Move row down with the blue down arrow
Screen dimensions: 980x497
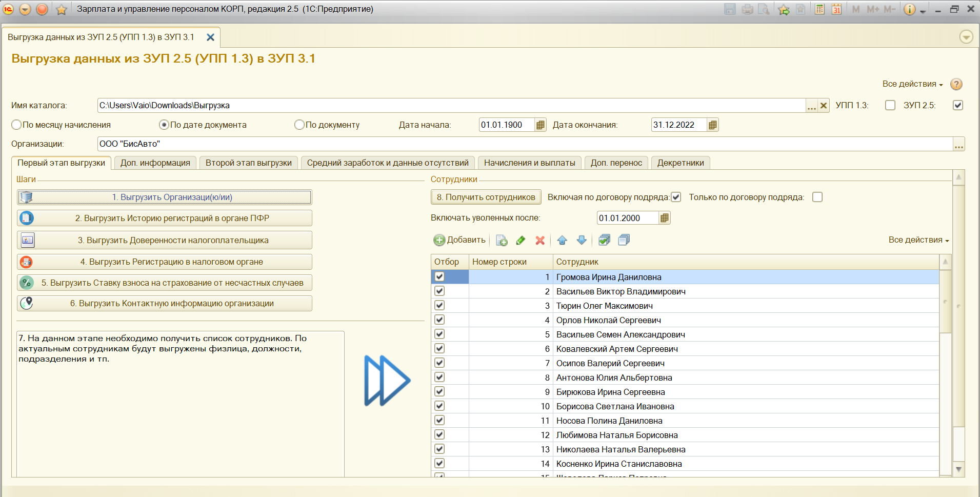click(x=582, y=240)
